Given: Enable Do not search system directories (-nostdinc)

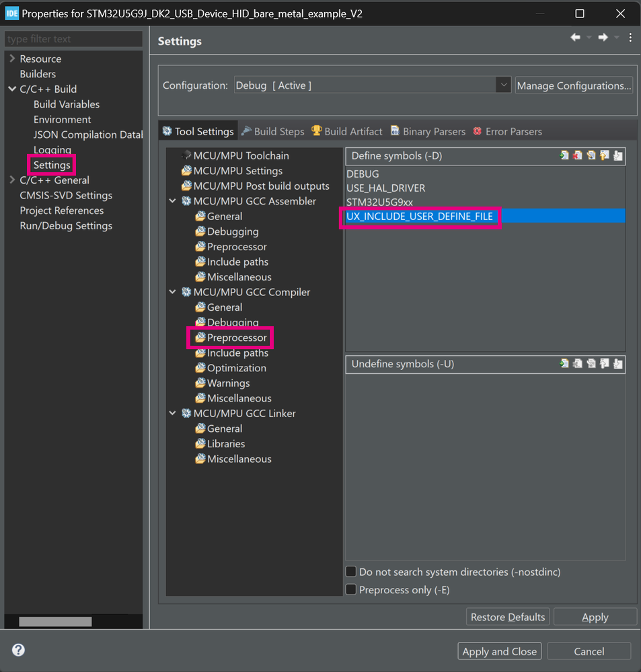Looking at the screenshot, I should 351,571.
